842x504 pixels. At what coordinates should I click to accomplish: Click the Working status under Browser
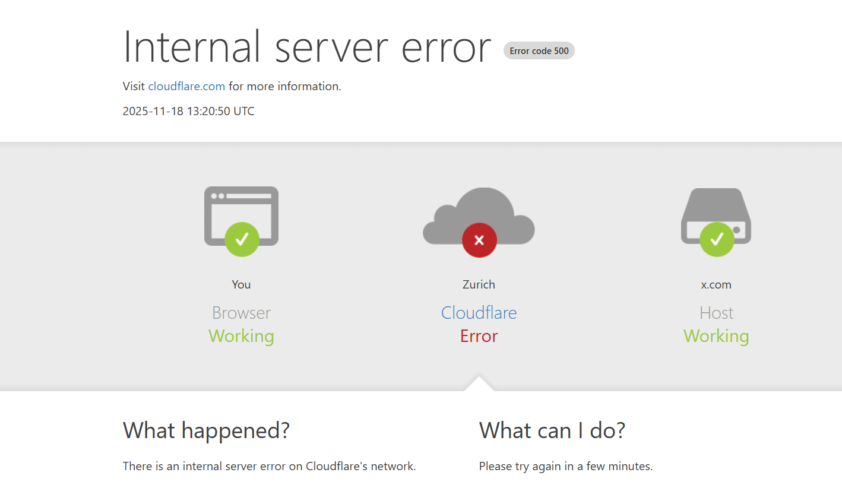click(241, 336)
